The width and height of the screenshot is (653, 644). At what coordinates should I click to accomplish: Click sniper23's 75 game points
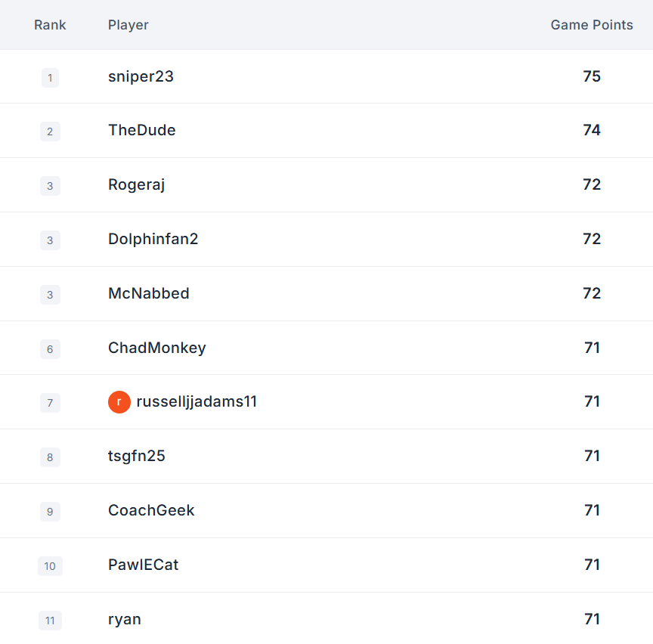[x=592, y=76]
